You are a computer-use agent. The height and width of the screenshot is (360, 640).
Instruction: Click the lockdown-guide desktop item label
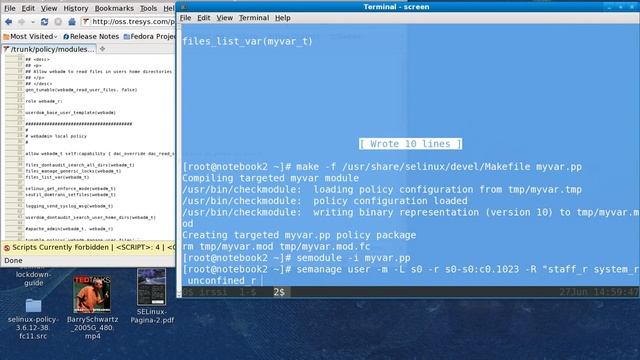click(x=33, y=278)
